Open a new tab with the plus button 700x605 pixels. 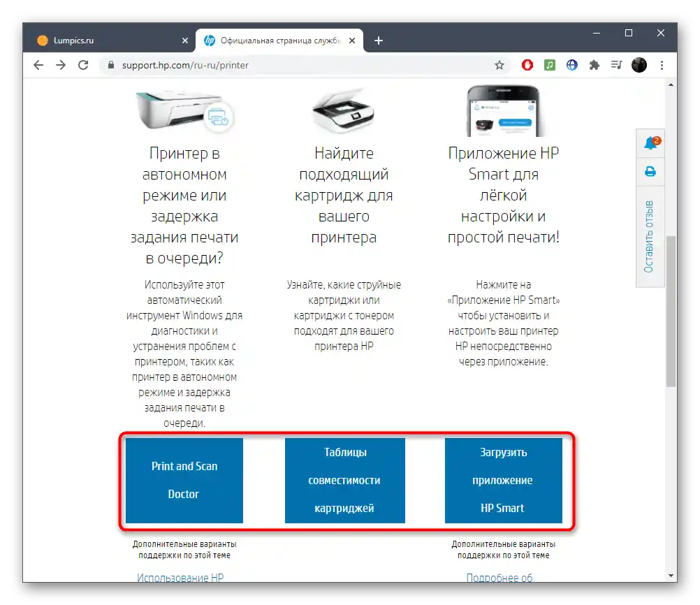coord(379,41)
